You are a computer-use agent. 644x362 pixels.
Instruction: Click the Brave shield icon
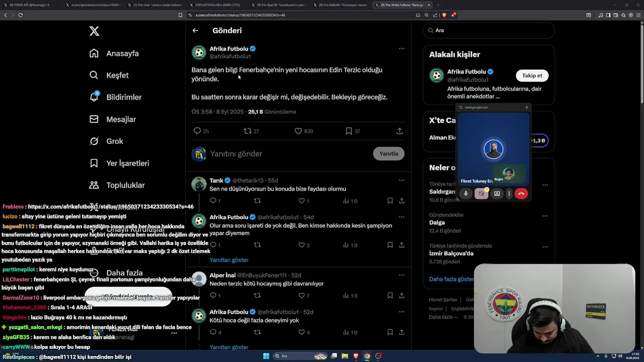(x=444, y=15)
